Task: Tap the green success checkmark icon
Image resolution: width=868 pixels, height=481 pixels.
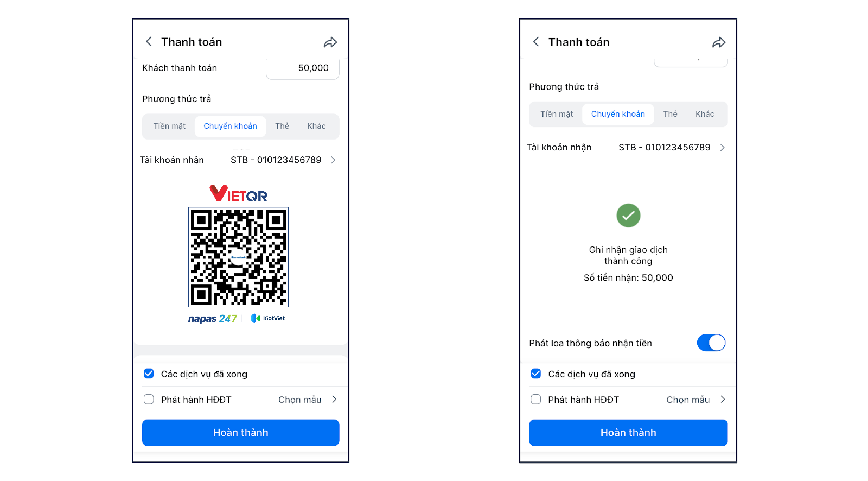Action: tap(628, 216)
